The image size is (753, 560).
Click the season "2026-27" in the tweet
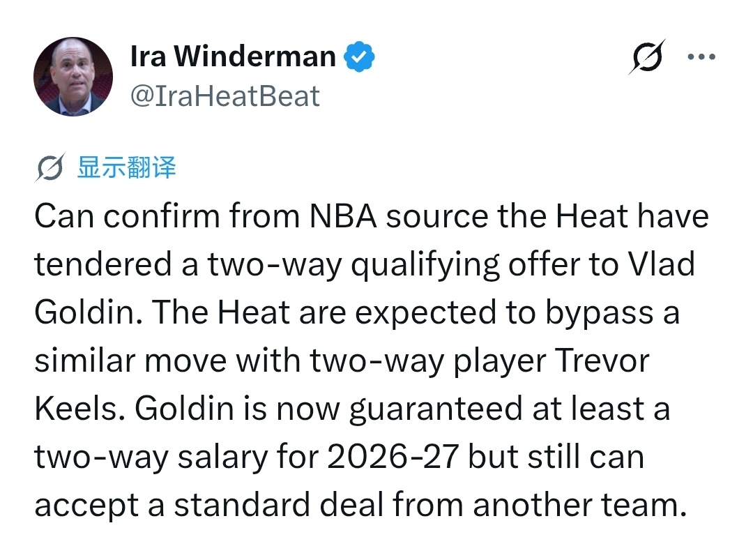pyautogui.click(x=393, y=456)
